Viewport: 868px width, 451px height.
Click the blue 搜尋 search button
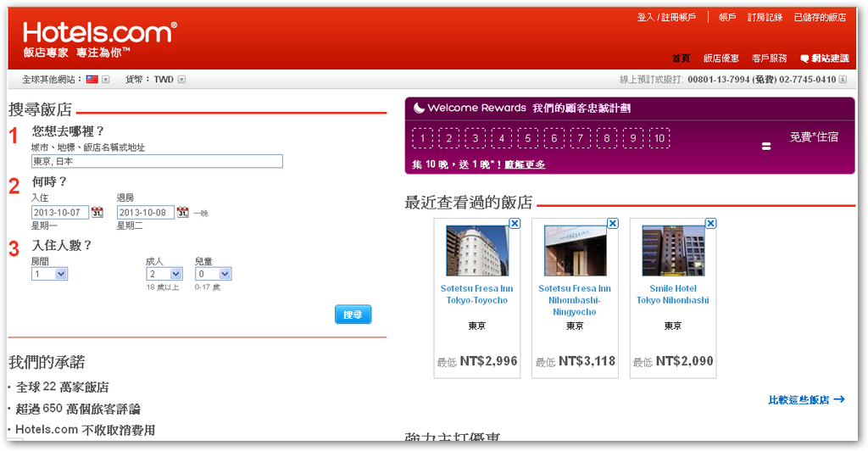[353, 315]
